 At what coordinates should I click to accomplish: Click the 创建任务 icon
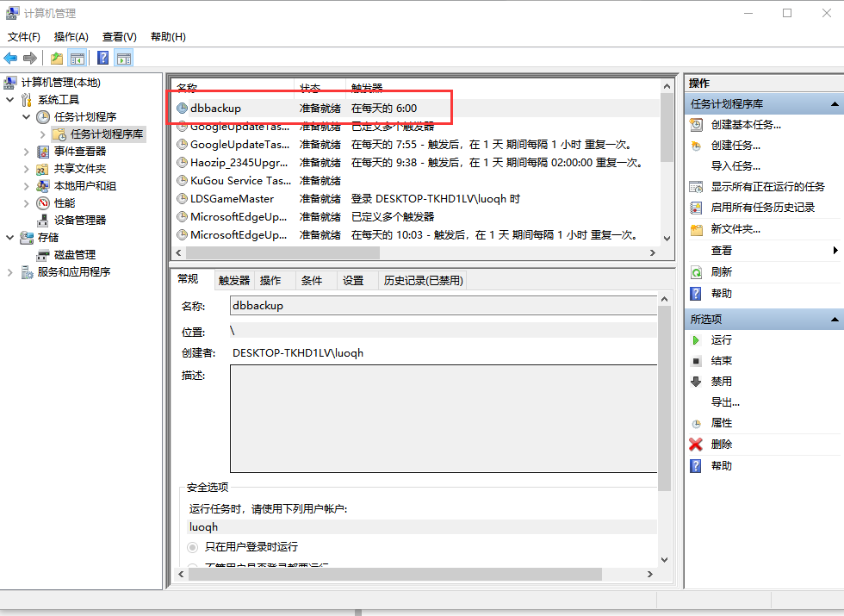coord(696,146)
